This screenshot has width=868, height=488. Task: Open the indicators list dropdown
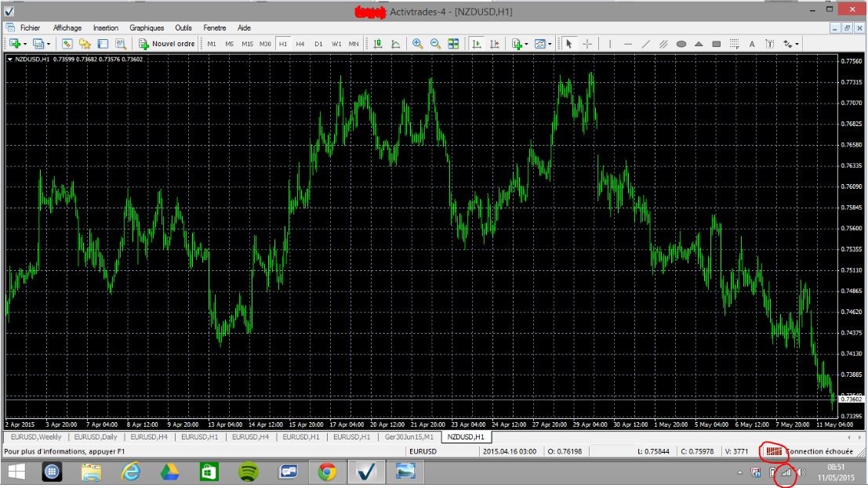(x=526, y=44)
